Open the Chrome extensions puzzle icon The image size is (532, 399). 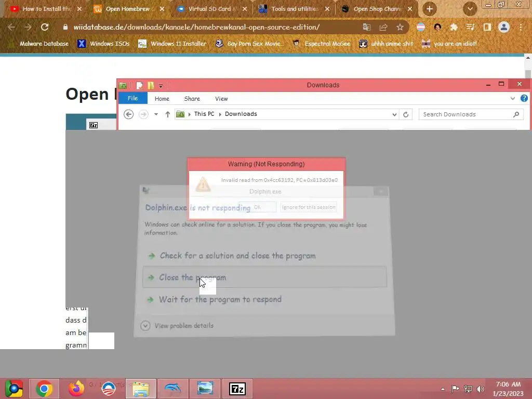coord(454,27)
